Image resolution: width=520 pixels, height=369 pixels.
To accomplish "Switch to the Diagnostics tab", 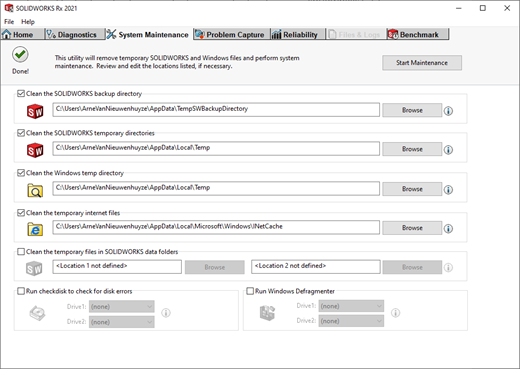I will [x=75, y=34].
